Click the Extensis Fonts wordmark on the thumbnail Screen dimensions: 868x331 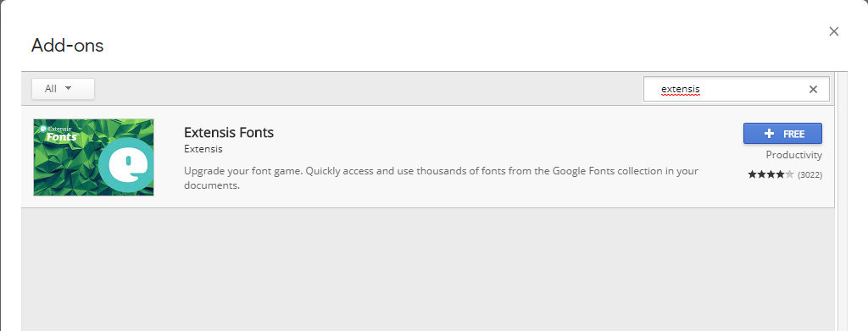point(60,133)
